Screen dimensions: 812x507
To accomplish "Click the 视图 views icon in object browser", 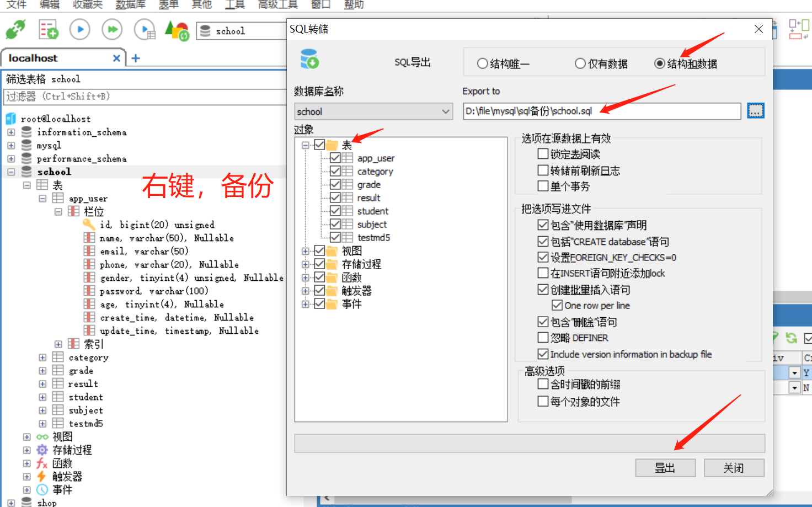I will point(42,436).
